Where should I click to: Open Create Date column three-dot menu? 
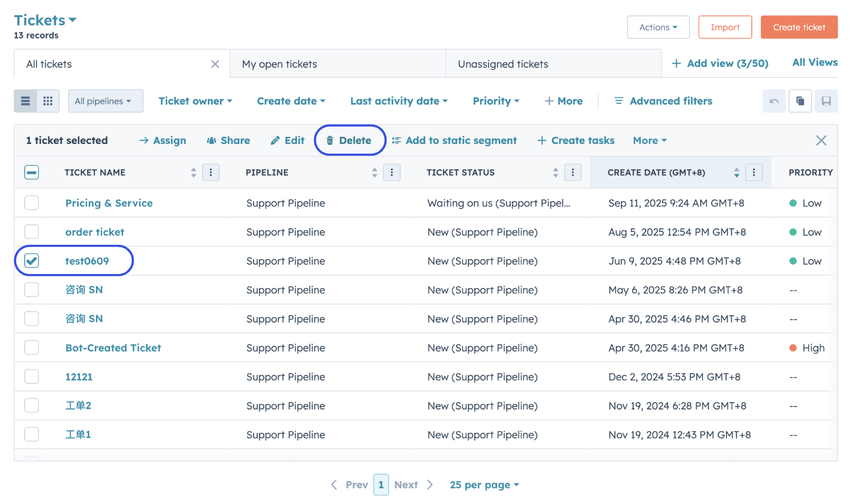(x=754, y=172)
